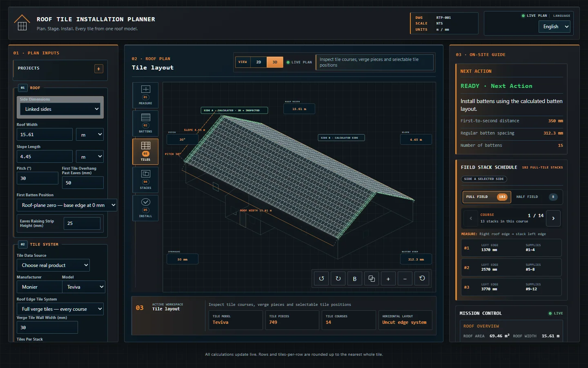Select stack row #3
This screenshot has height=368, width=588.
512,287
